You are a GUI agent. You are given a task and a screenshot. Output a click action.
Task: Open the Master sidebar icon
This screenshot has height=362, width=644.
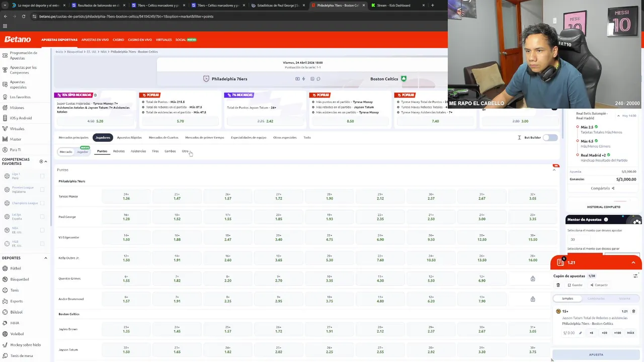(5, 139)
